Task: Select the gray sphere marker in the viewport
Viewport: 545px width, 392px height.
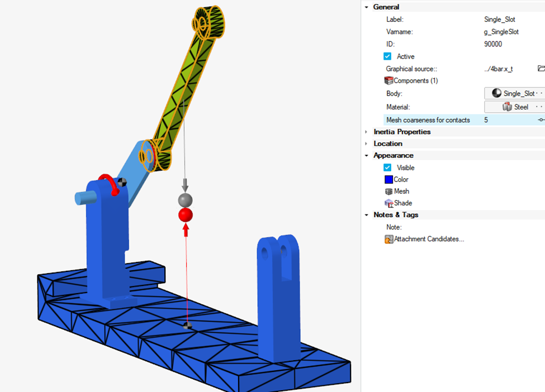Action: click(185, 200)
